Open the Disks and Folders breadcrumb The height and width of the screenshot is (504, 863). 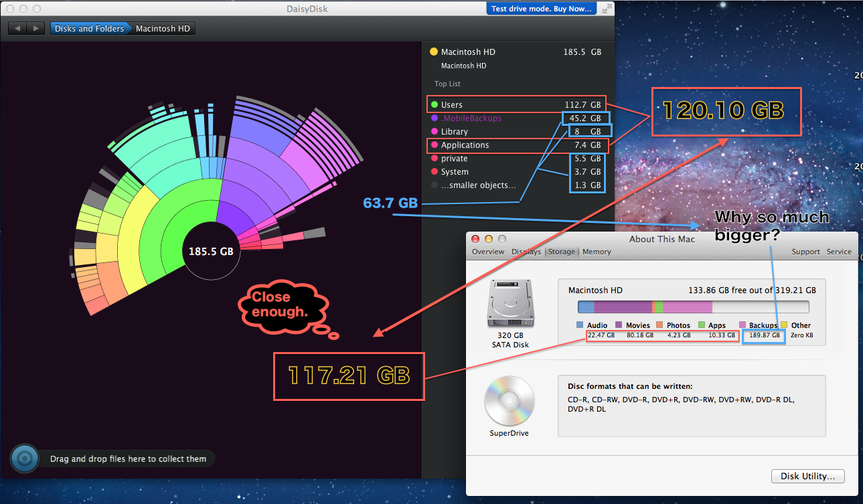tap(88, 29)
